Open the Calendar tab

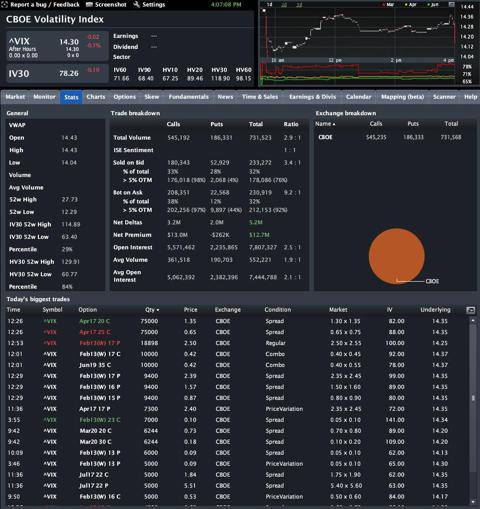[x=358, y=97]
